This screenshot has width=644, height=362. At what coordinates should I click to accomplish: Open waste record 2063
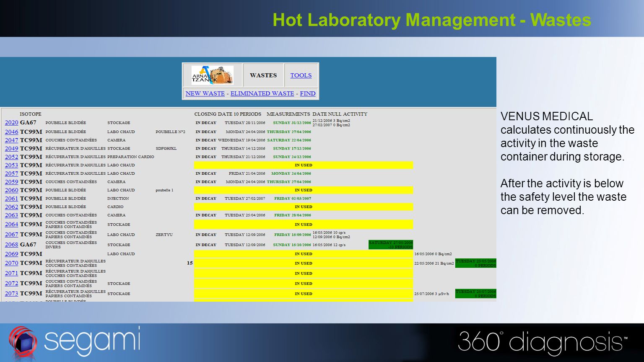tap(11, 215)
